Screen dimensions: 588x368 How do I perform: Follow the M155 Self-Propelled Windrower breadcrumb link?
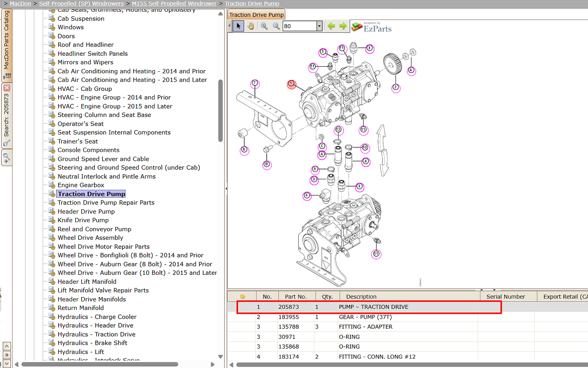tap(174, 4)
